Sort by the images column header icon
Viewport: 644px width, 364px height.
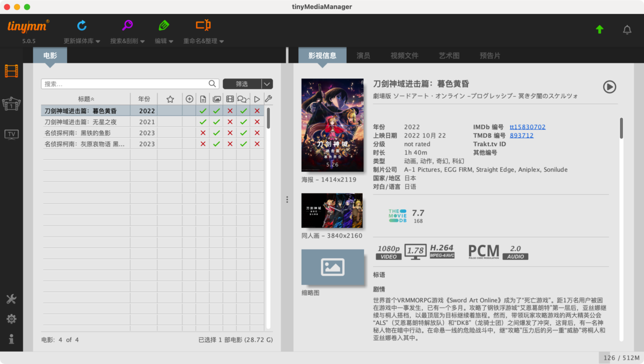[x=217, y=99]
